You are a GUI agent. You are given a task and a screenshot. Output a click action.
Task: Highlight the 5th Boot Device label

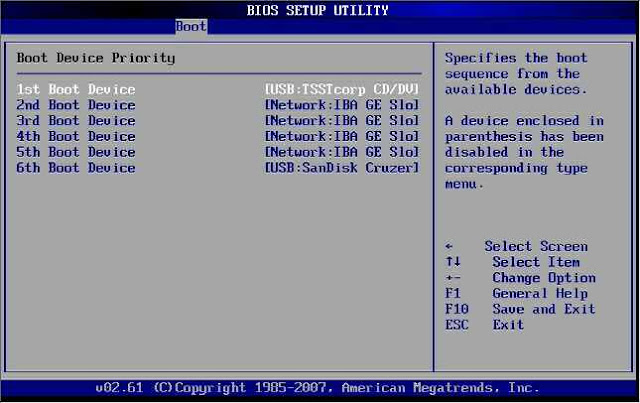point(76,152)
